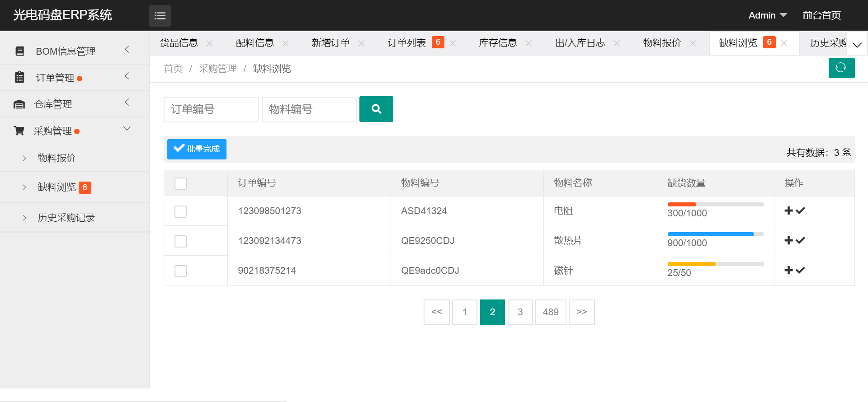868x402 pixels.
Task: Focus the 物料编号 search field
Action: [x=309, y=109]
